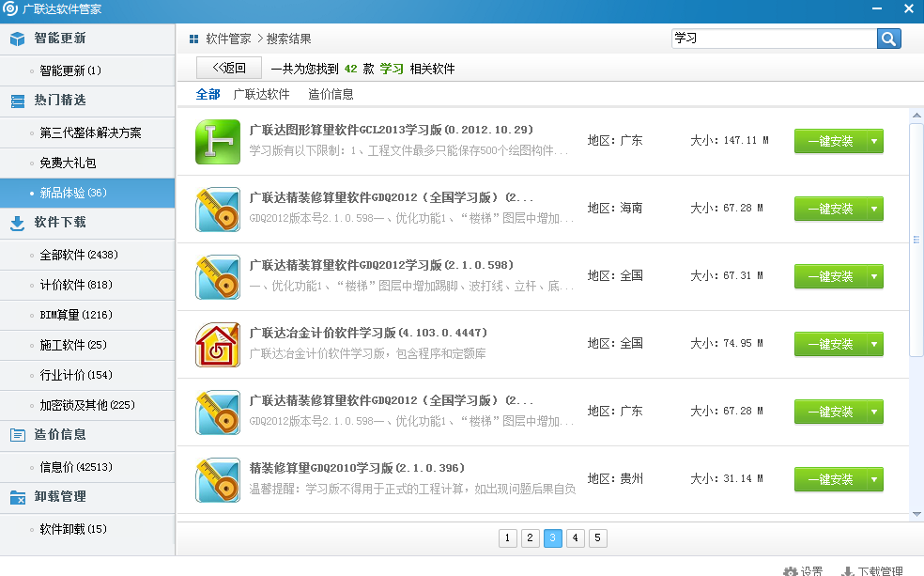Click the 软件管家 breadcrumb link
924x576 pixels.
(228, 39)
